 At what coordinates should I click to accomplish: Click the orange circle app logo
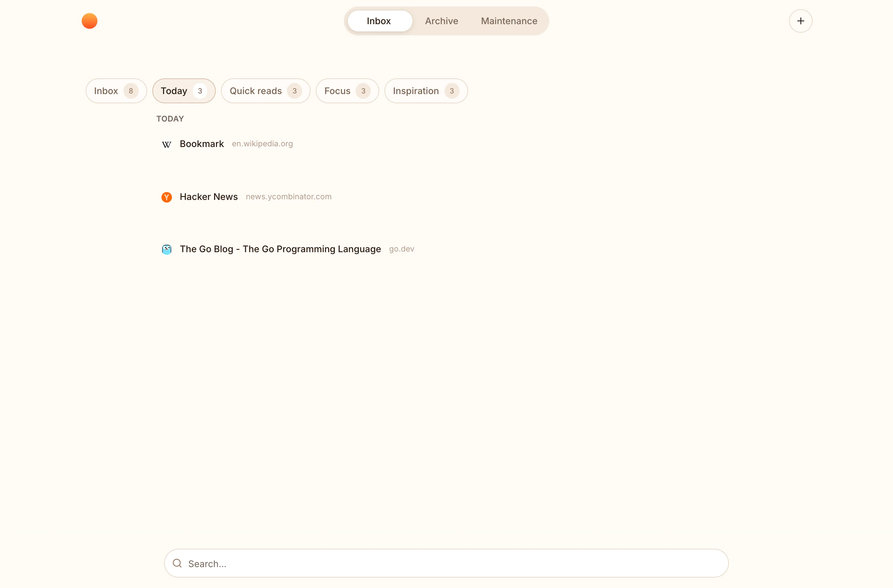tap(89, 21)
